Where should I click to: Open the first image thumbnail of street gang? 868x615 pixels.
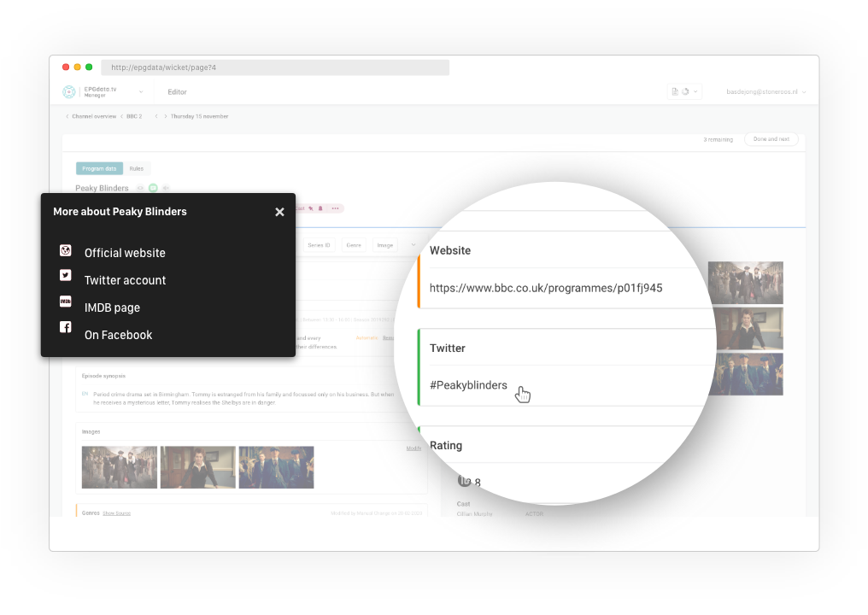pos(120,468)
